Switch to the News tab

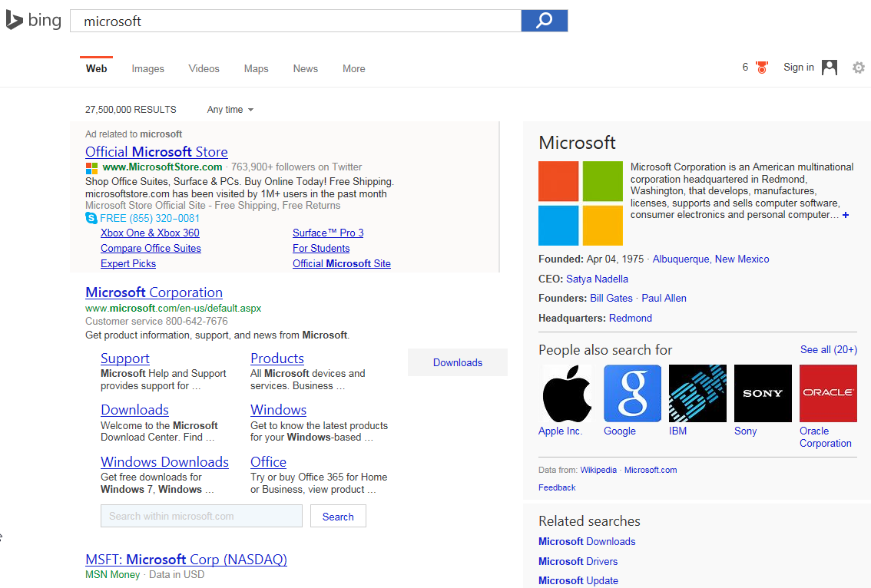pos(305,69)
